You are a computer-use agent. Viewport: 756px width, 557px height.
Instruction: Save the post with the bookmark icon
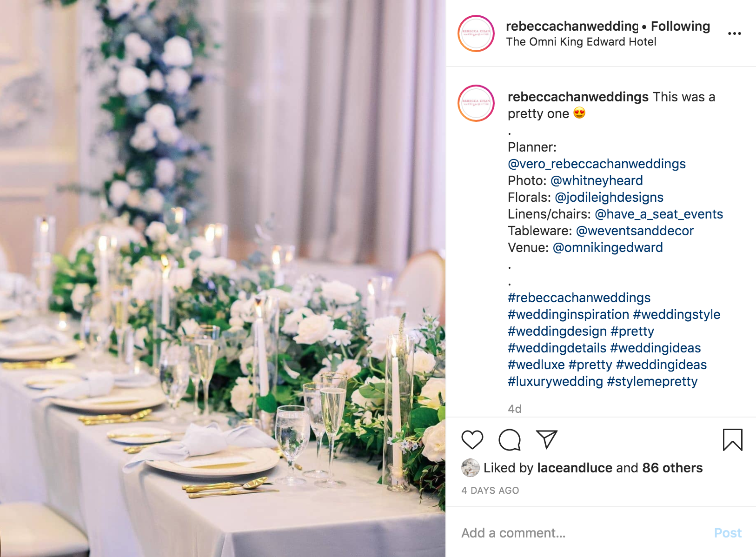coord(732,440)
